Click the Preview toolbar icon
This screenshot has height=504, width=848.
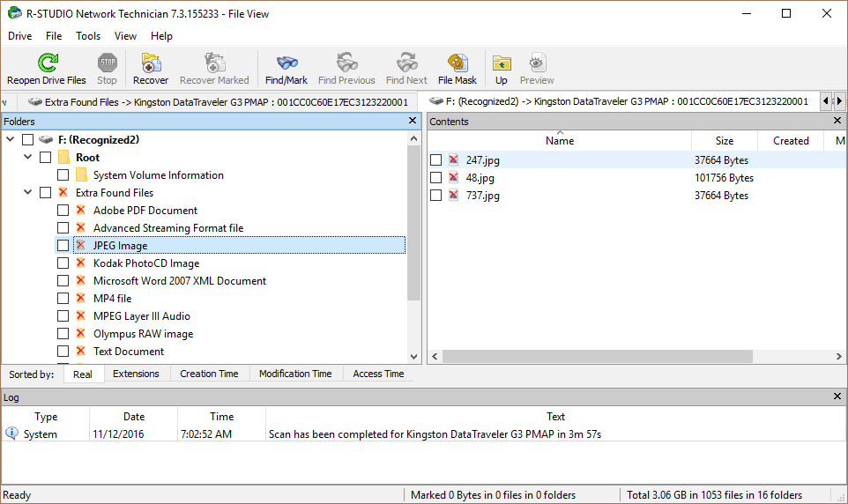537,63
